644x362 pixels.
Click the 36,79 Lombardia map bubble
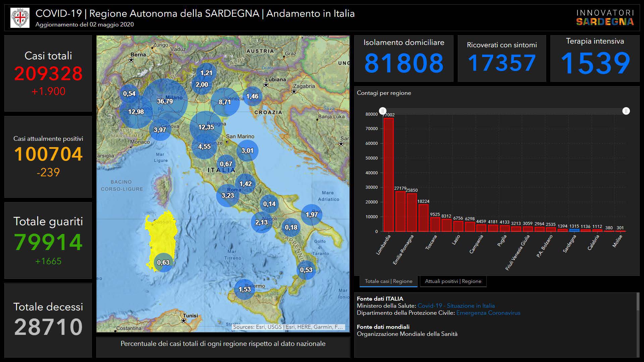point(165,101)
